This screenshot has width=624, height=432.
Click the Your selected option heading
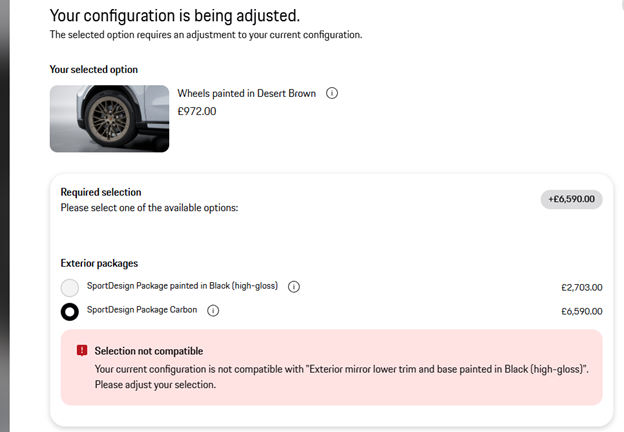pyautogui.click(x=94, y=70)
